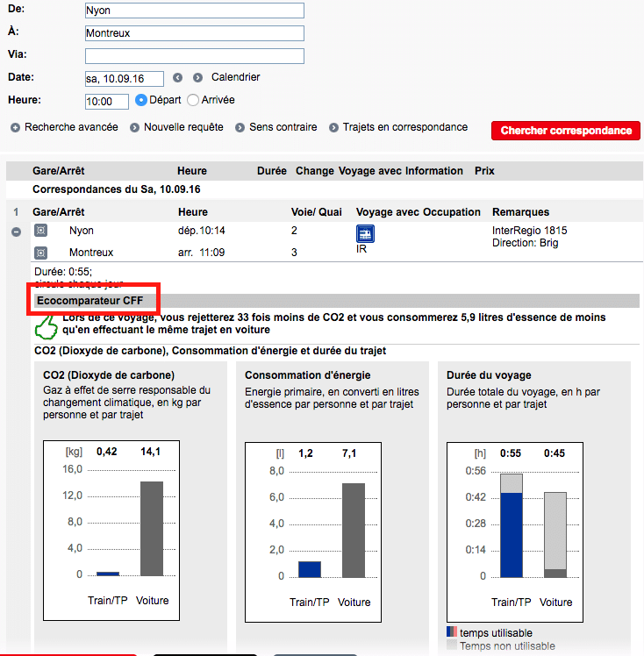This screenshot has width=644, height=656.
Task: Select the Départ radio button
Action: [x=141, y=100]
